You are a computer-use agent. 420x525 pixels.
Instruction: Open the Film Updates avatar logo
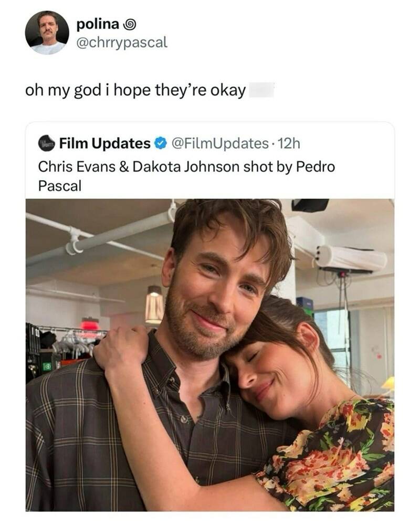point(46,143)
